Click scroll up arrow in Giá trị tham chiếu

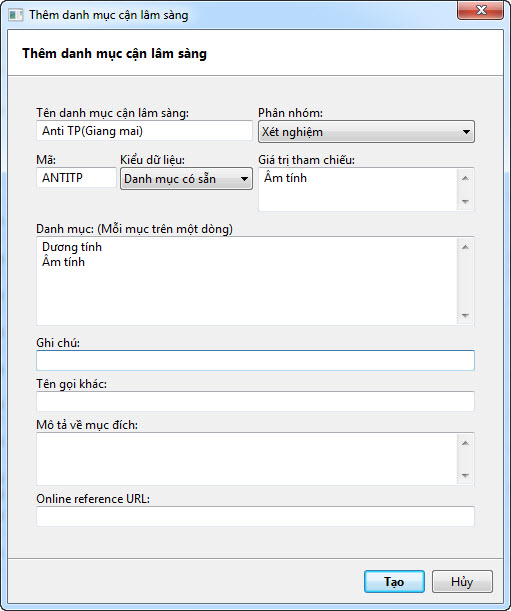(x=465, y=178)
